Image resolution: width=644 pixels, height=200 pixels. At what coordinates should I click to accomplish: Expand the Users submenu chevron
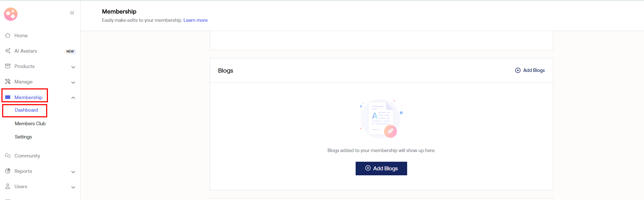click(73, 187)
